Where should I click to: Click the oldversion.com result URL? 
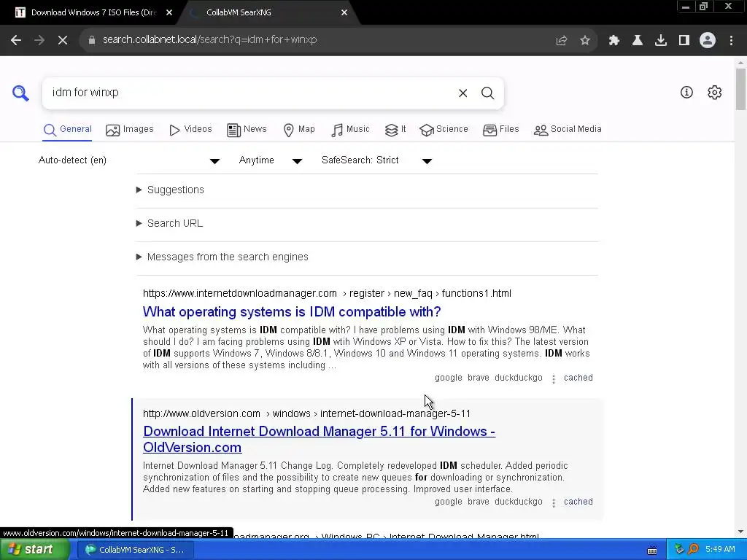306,414
